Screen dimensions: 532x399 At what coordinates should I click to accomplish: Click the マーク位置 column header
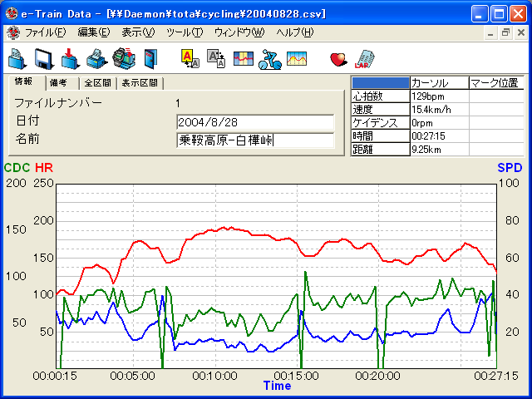(495, 83)
